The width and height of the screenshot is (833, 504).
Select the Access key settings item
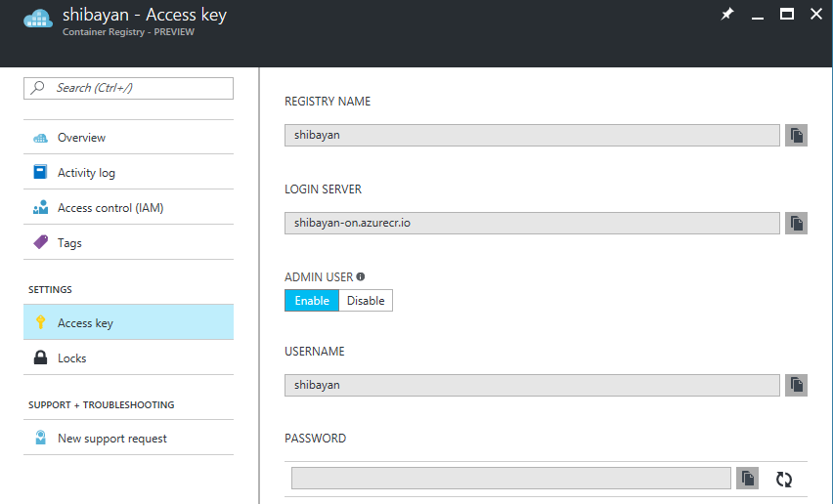point(128,322)
